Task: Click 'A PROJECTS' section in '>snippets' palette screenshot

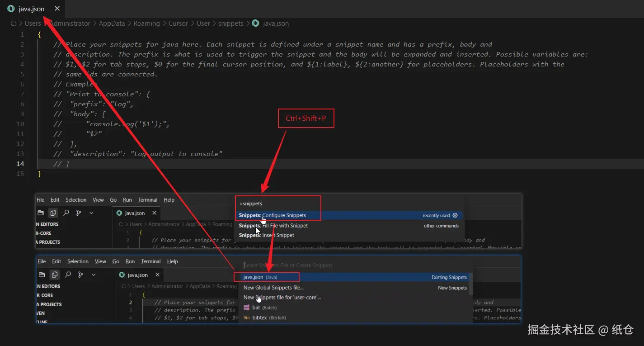Action: [x=48, y=242]
